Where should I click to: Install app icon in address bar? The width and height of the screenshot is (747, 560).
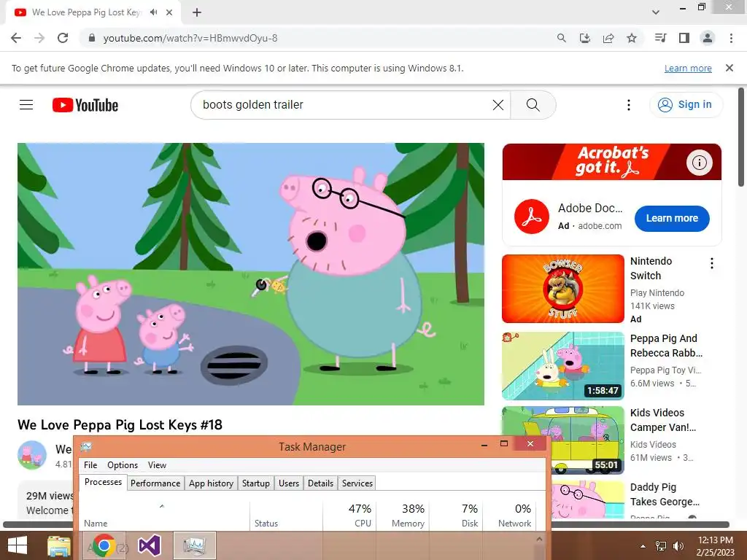click(585, 38)
